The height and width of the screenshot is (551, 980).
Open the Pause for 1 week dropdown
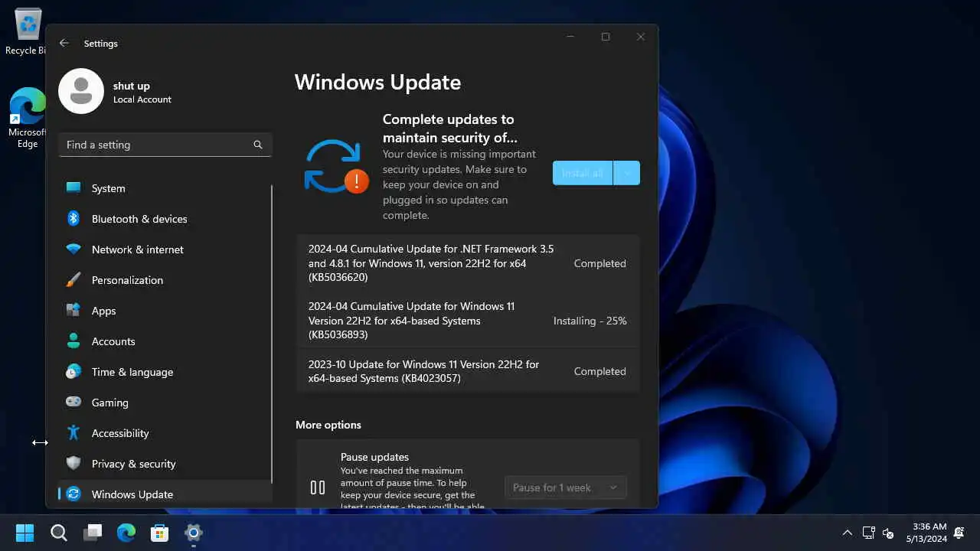[566, 487]
